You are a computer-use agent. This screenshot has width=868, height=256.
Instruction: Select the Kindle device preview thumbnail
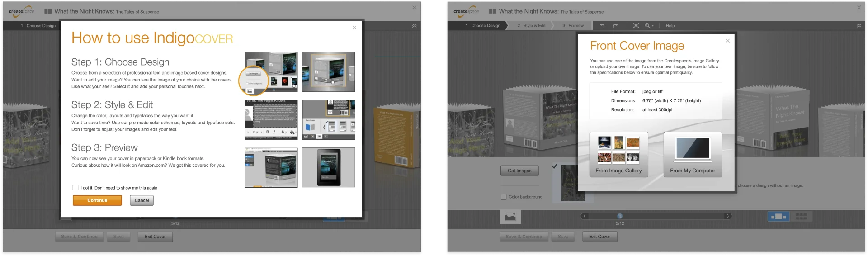coord(328,167)
